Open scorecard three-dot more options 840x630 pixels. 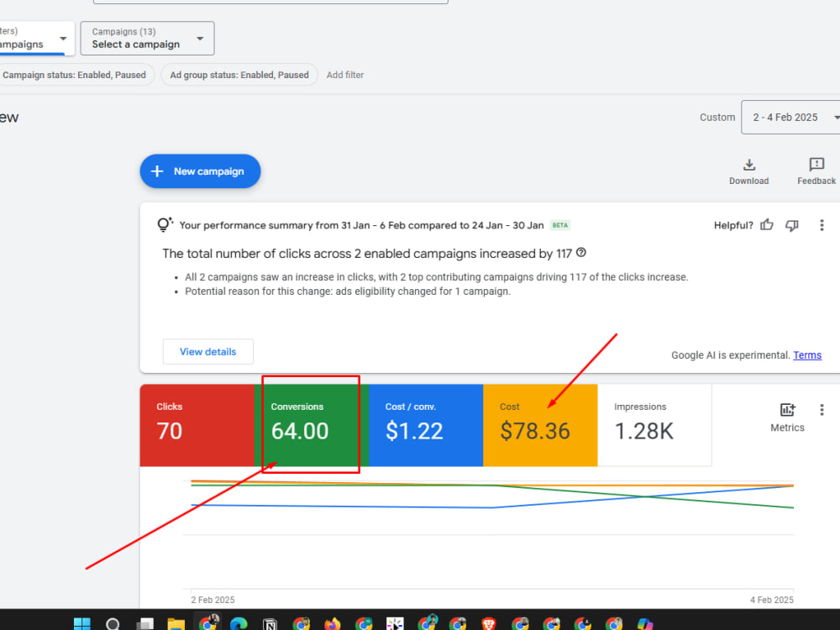click(x=822, y=410)
